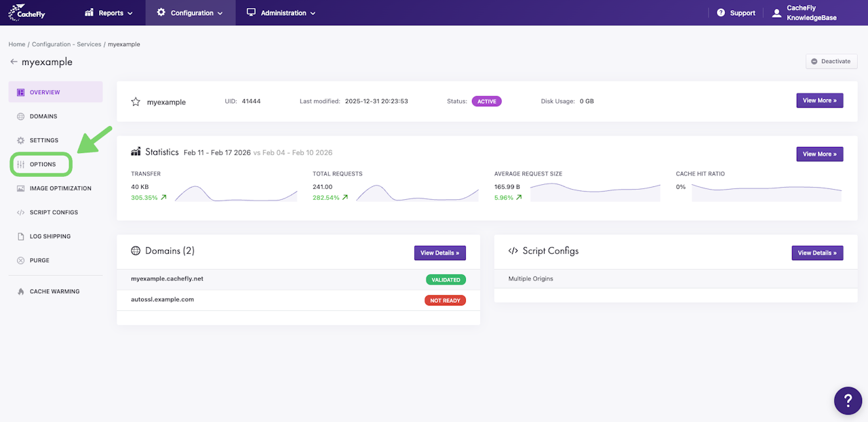Open the CacheFly KnowledgeBase user account

point(804,13)
